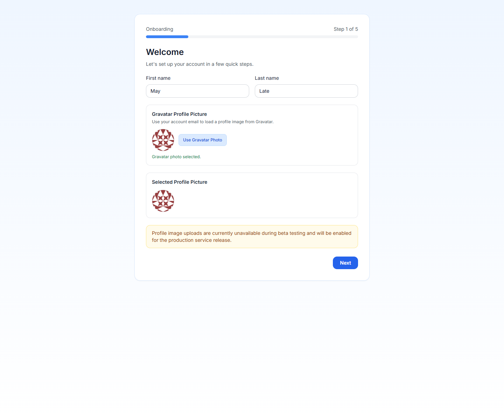This screenshot has height=420, width=504.
Task: Click the Gravatar avatar image
Action: tap(163, 140)
